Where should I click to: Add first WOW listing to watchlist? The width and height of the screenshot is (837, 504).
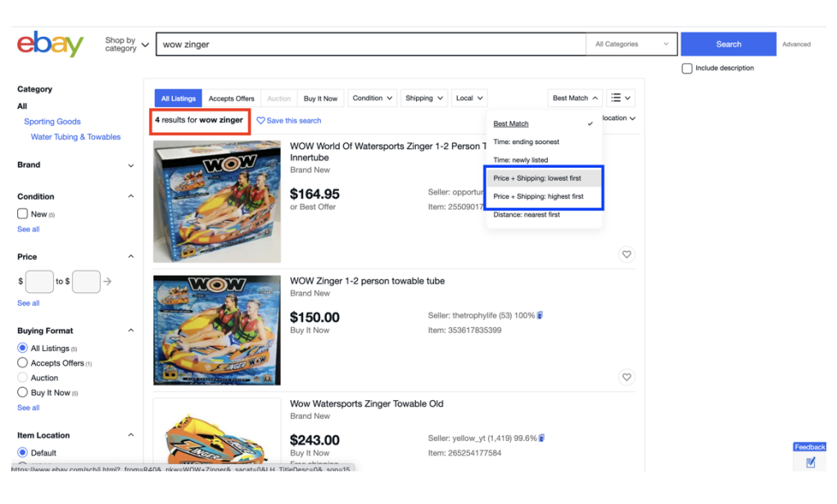pyautogui.click(x=627, y=254)
